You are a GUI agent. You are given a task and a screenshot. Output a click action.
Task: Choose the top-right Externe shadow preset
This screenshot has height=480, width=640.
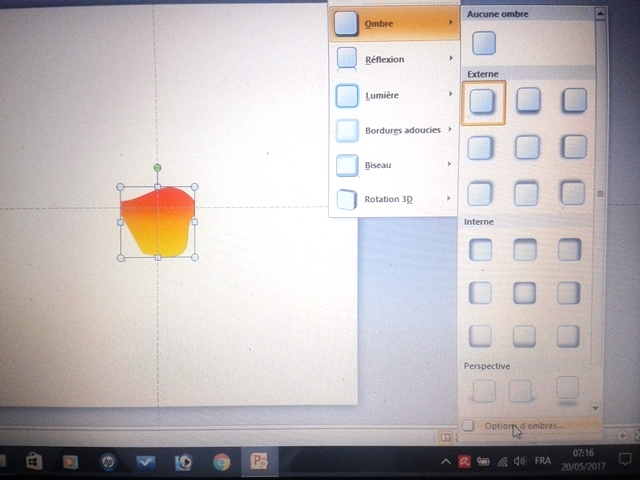(574, 100)
